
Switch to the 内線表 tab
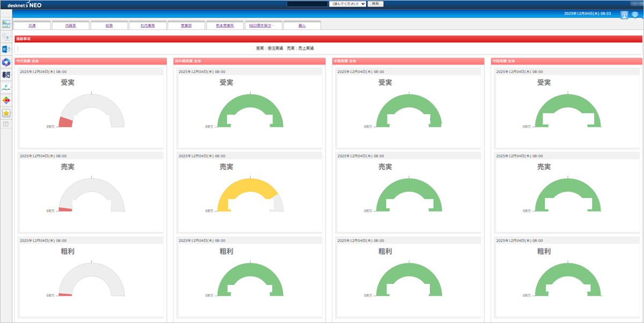pos(70,25)
